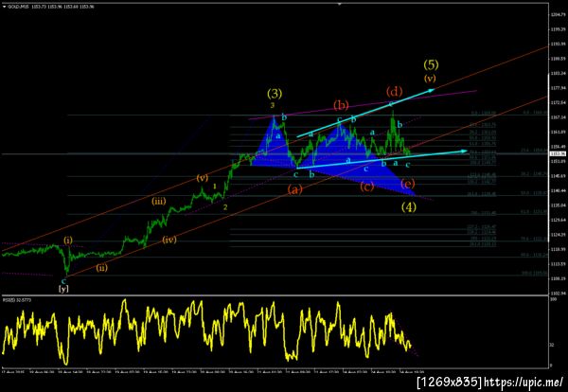Select the yellow (5) wave label

click(431, 64)
